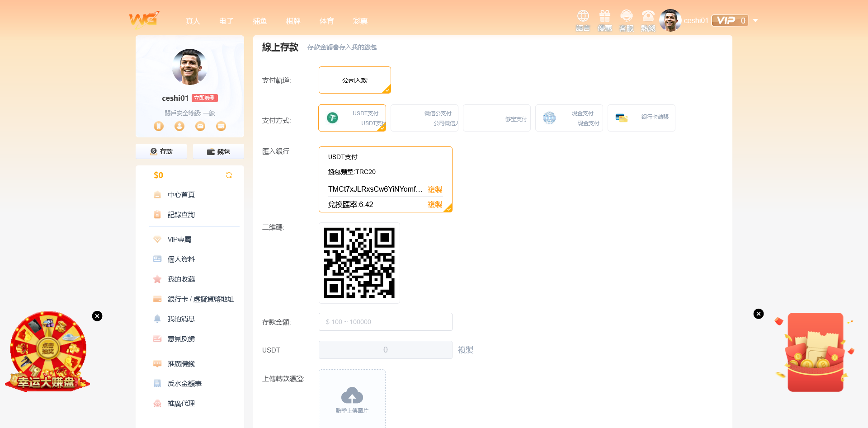Open the 体育 sports menu
868x428 pixels.
[326, 21]
